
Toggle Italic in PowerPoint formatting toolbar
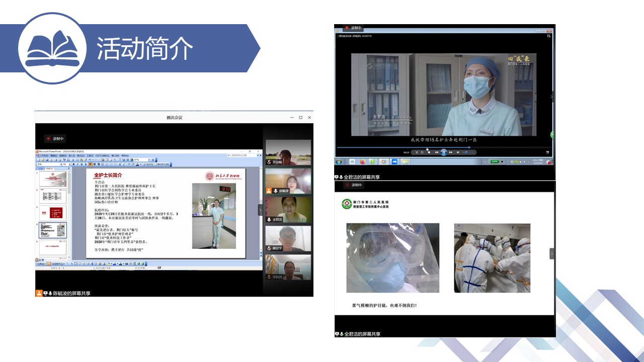pos(77,164)
